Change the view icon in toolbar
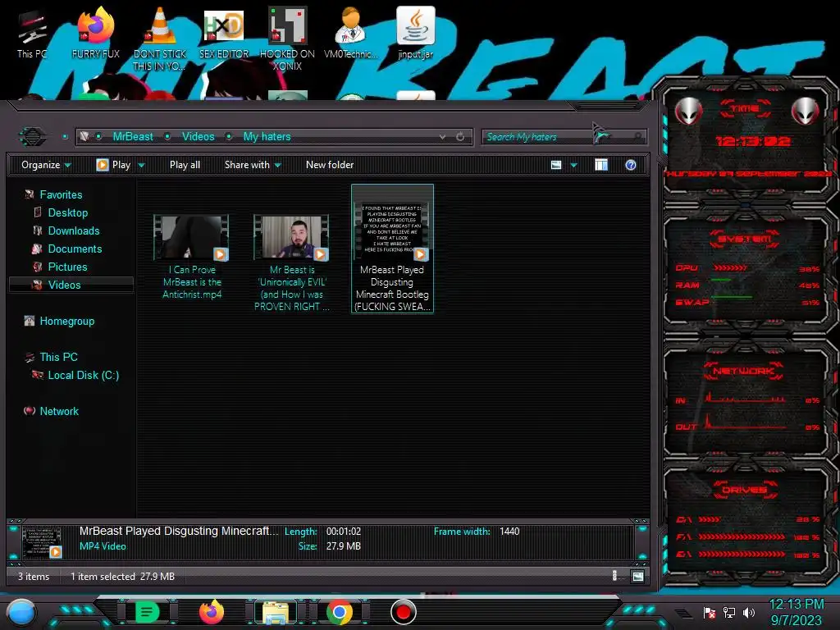The image size is (840, 630). click(x=556, y=164)
